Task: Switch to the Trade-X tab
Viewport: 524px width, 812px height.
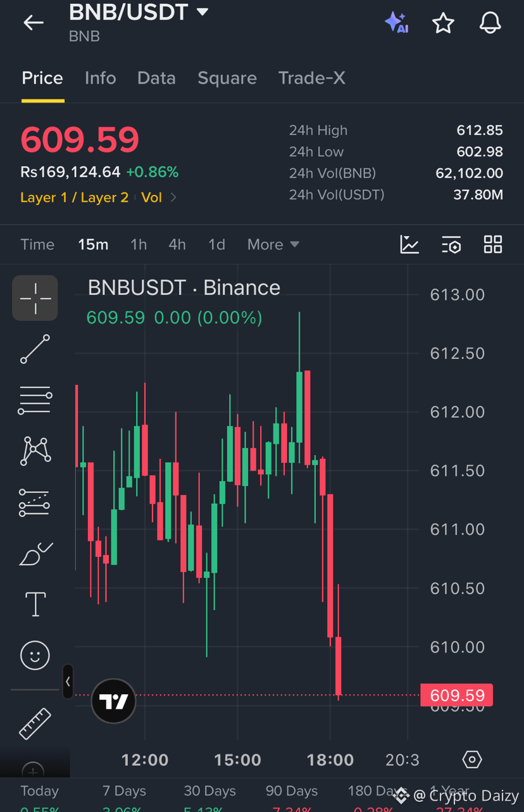Action: click(x=312, y=78)
